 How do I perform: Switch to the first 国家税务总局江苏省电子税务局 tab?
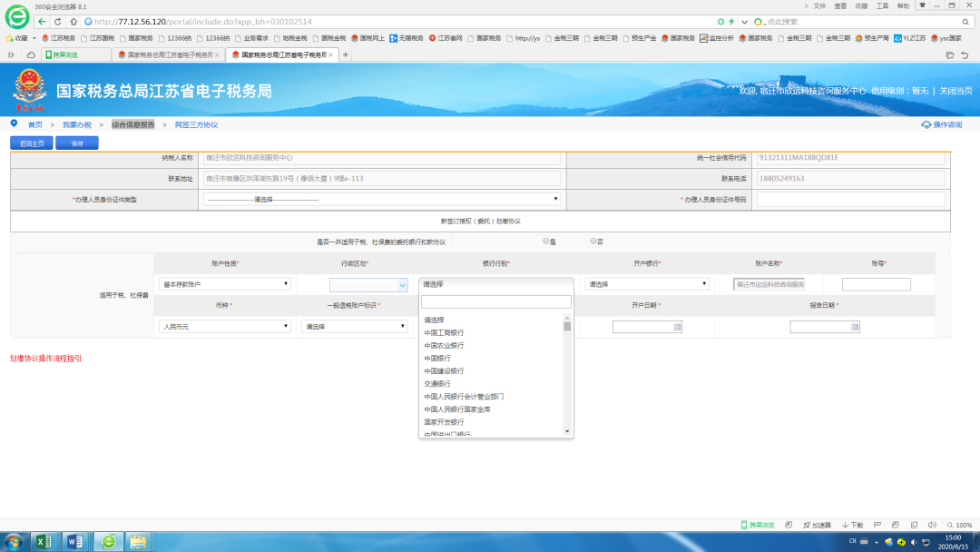point(168,55)
